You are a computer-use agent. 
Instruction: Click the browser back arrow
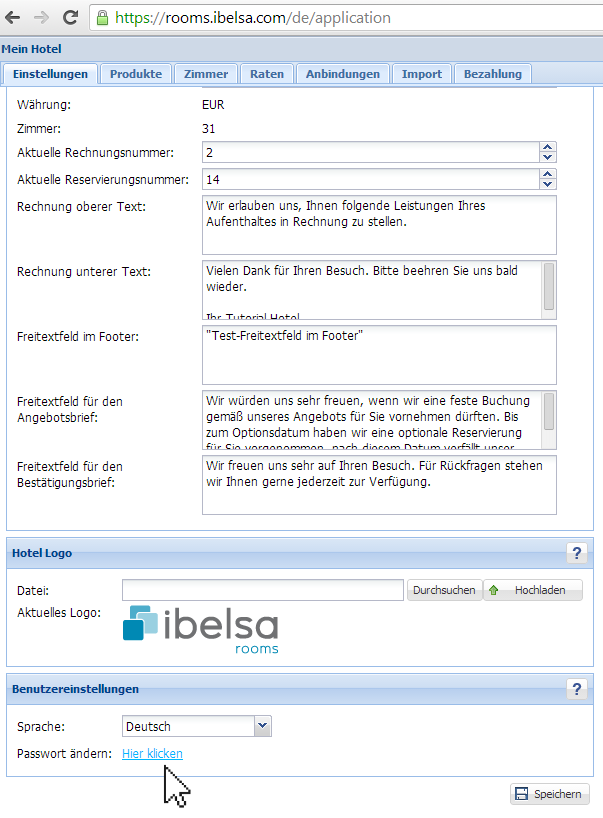(x=15, y=18)
